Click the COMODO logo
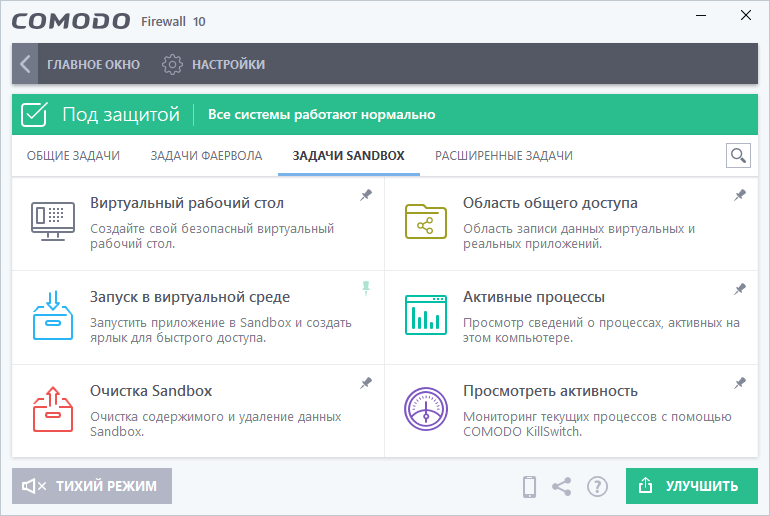This screenshot has width=770, height=516. point(71,21)
